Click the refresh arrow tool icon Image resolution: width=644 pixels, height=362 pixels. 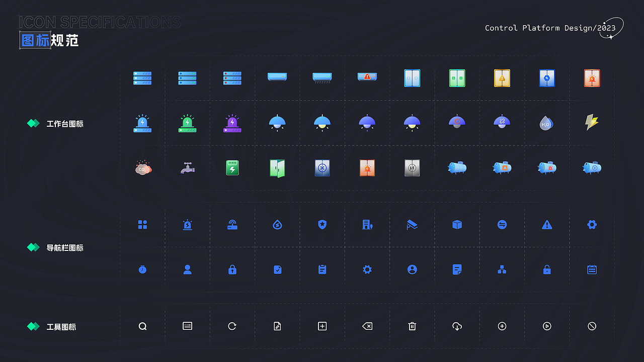click(x=232, y=326)
